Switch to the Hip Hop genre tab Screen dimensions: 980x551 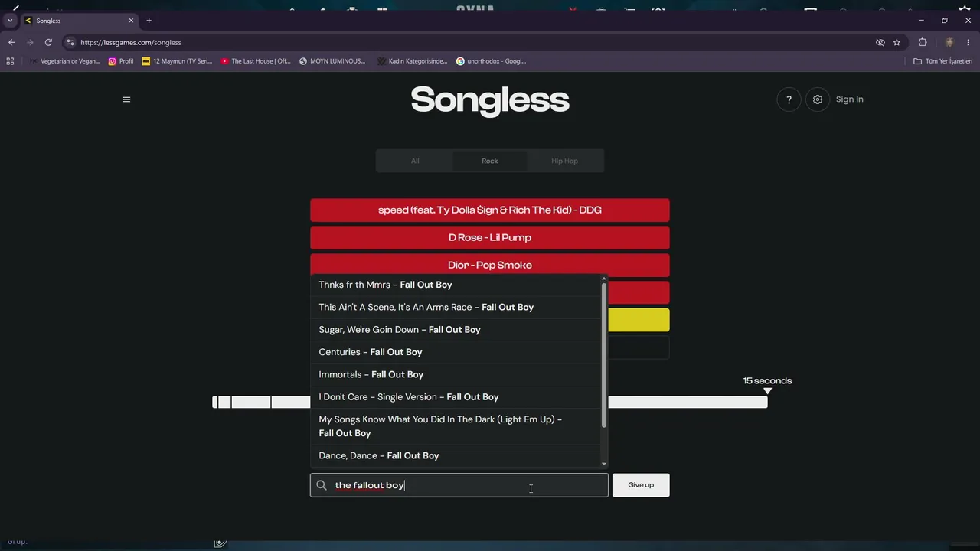[x=564, y=161]
